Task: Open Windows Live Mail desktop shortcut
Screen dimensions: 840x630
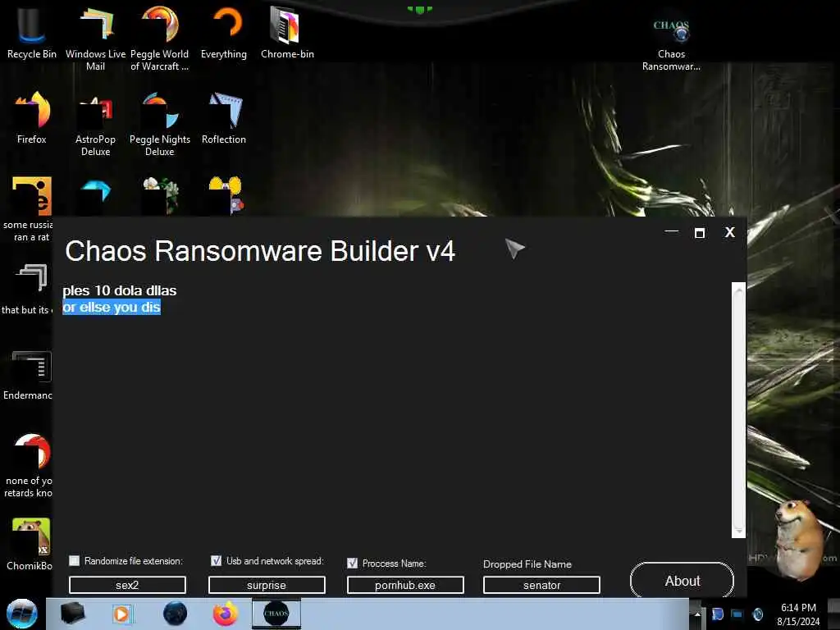Action: pos(95,38)
